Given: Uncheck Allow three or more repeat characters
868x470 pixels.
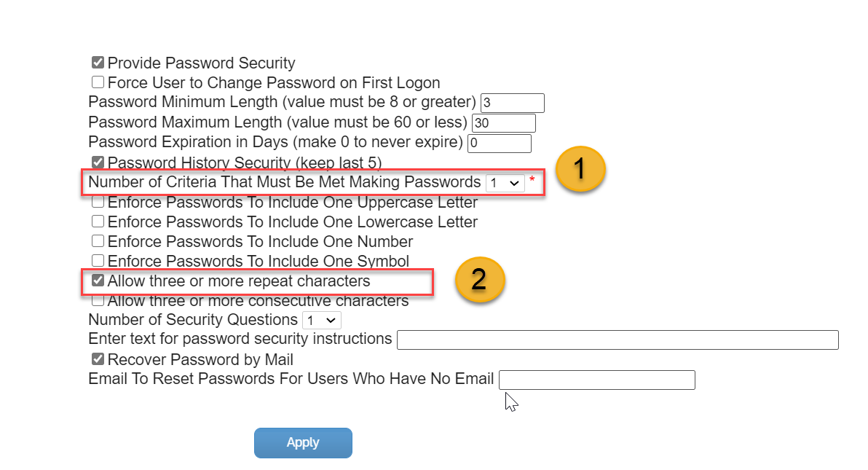Looking at the screenshot, I should [x=98, y=281].
